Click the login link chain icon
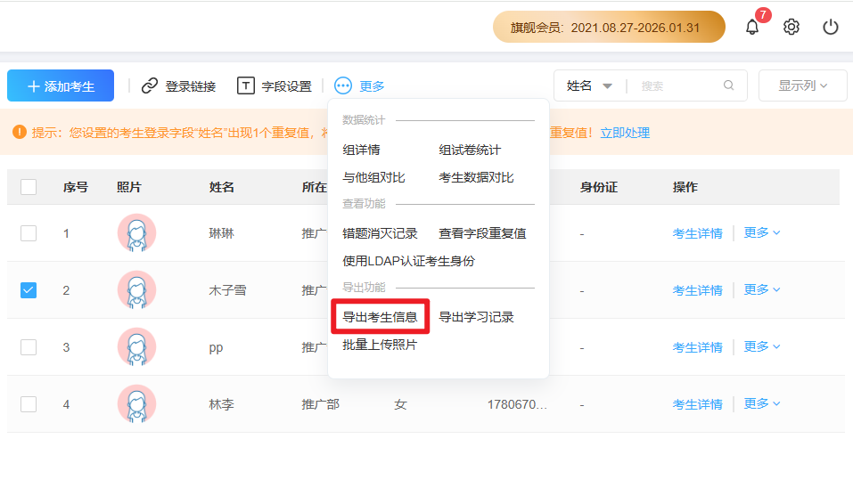 pos(150,85)
